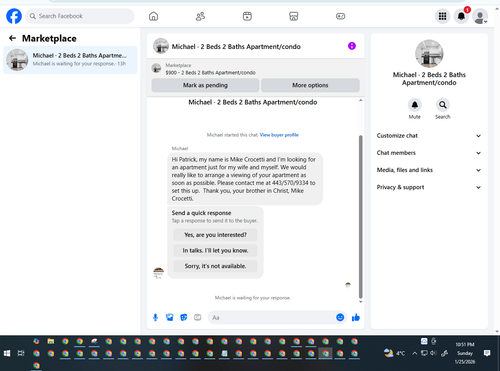
Task: Open Windows action center notifications
Action: click(487, 353)
